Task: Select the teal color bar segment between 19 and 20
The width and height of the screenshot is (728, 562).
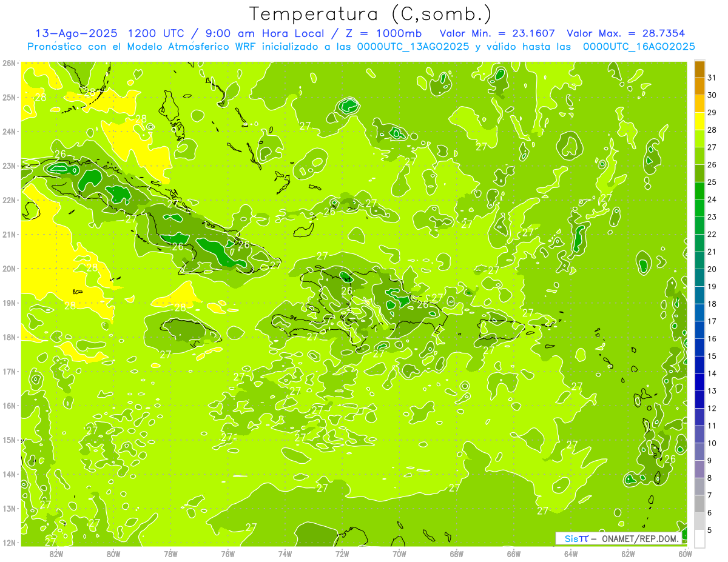Action: pos(699,278)
